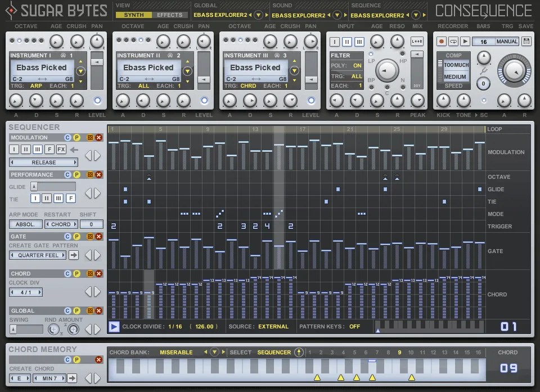Viewport: 540px width, 392px height.
Task: Open the QUARTER FEEL gate pattern selector
Action: coord(37,255)
